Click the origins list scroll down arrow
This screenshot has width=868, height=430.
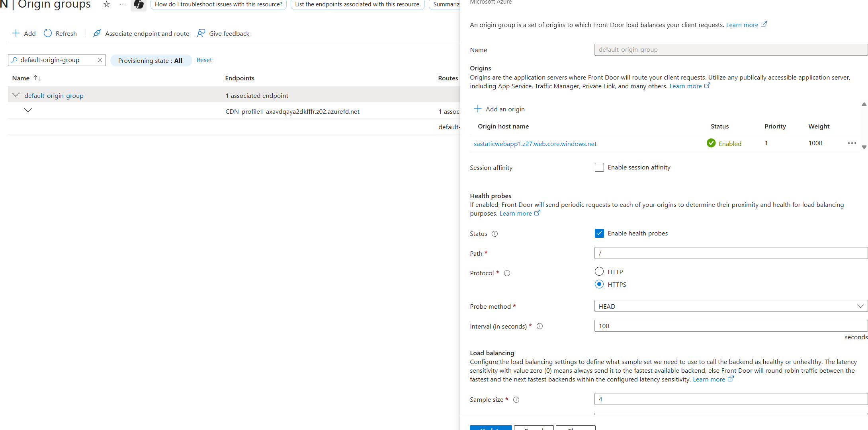pyautogui.click(x=864, y=147)
